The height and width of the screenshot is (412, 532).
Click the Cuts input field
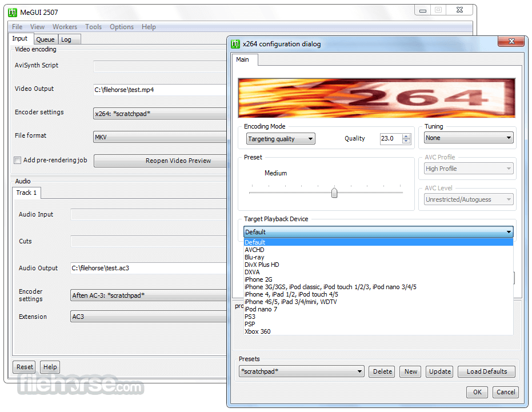149,241
